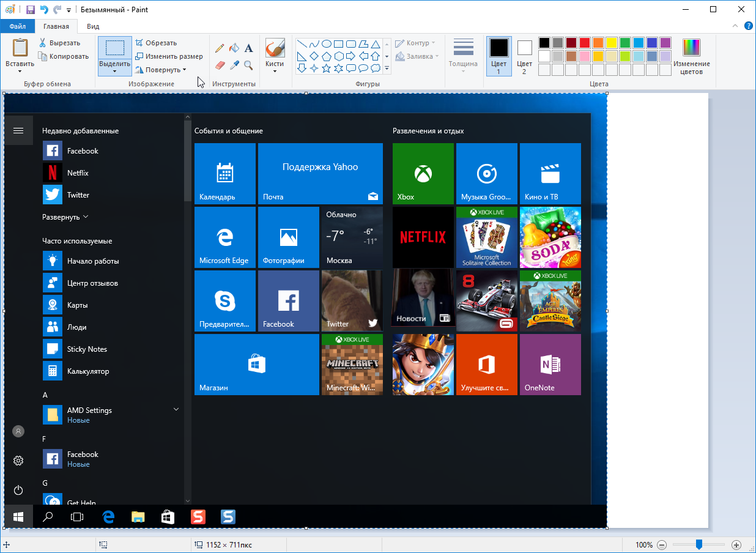Select the Pencil tool
Viewport: 756px width, 553px height.
point(221,48)
